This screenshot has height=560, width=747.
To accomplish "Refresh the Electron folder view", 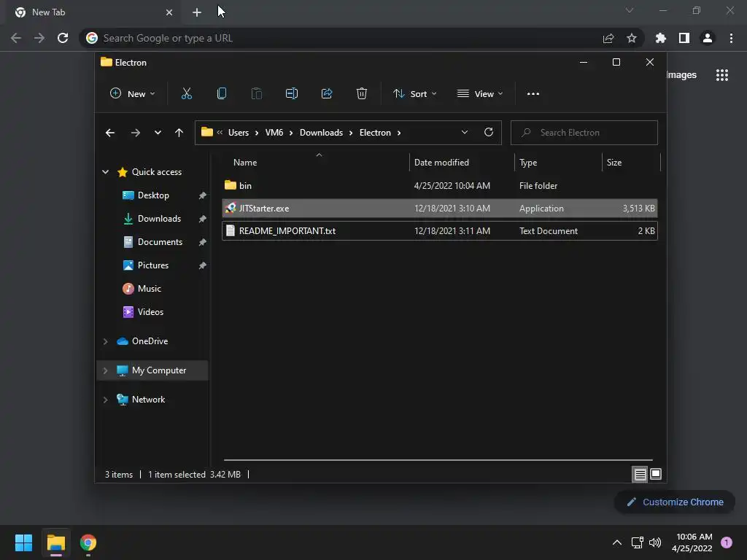I will pyautogui.click(x=489, y=133).
